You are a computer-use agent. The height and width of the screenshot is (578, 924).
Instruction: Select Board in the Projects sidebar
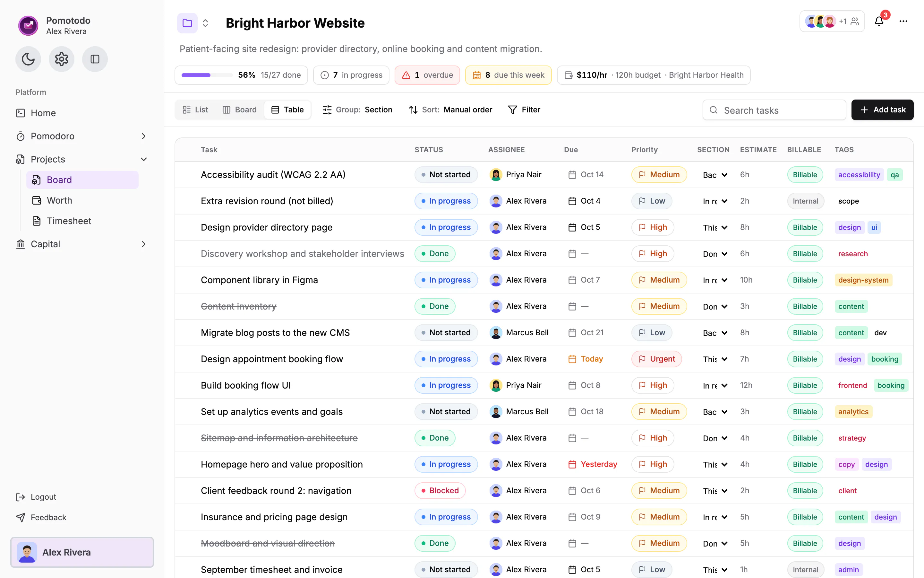click(x=82, y=180)
